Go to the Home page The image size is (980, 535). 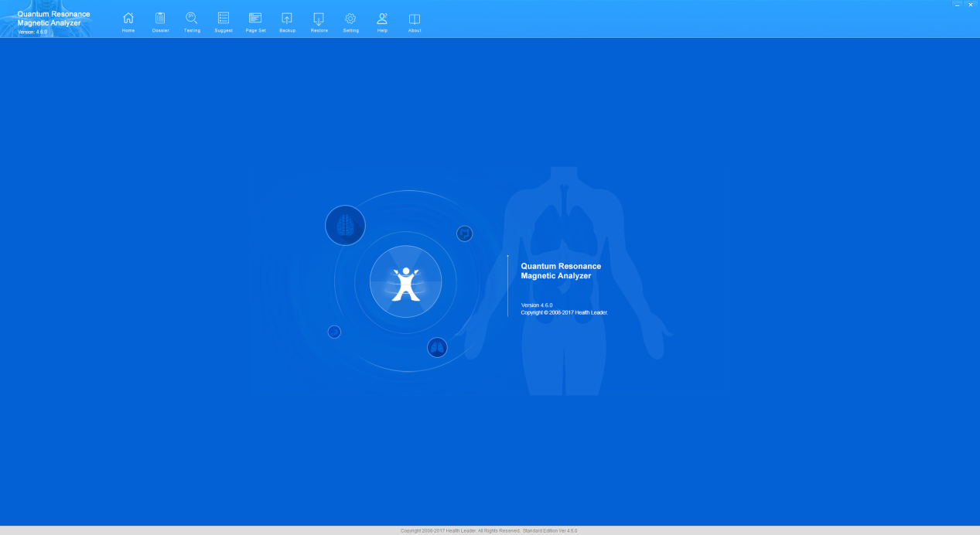(x=128, y=22)
